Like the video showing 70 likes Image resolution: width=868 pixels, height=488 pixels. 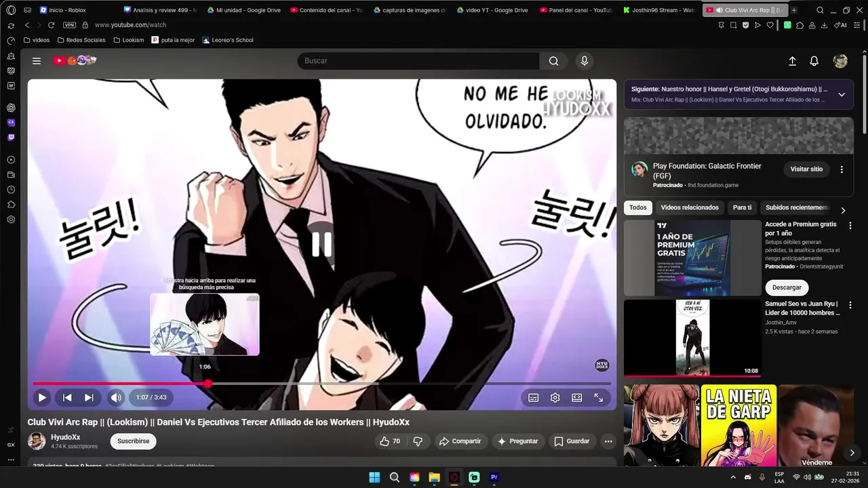tap(390, 441)
